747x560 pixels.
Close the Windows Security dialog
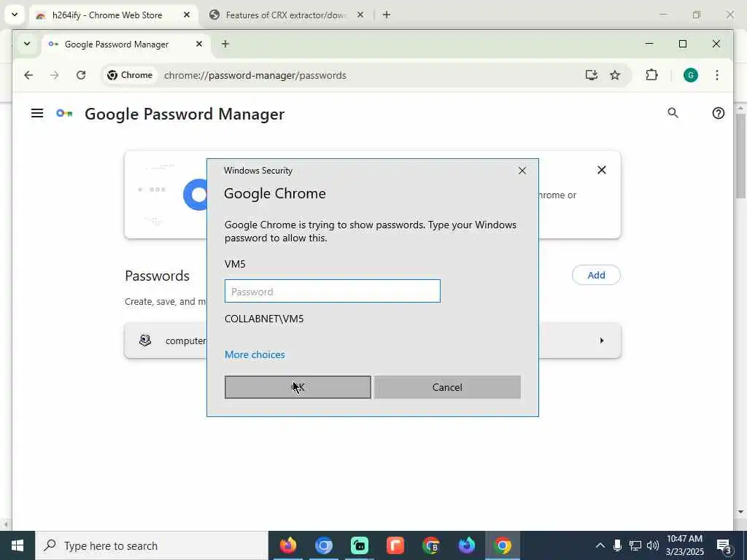[522, 171]
